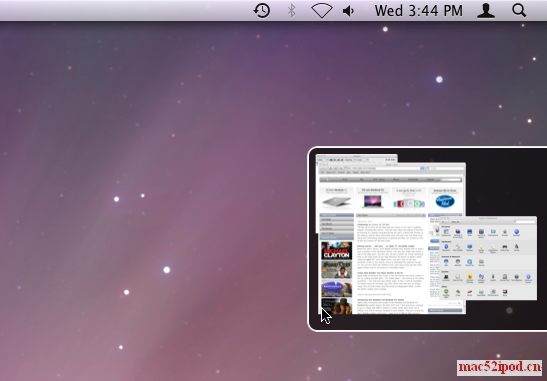Open the Time Machine menu bar icon
Screen dimensions: 547x381
[262, 10]
